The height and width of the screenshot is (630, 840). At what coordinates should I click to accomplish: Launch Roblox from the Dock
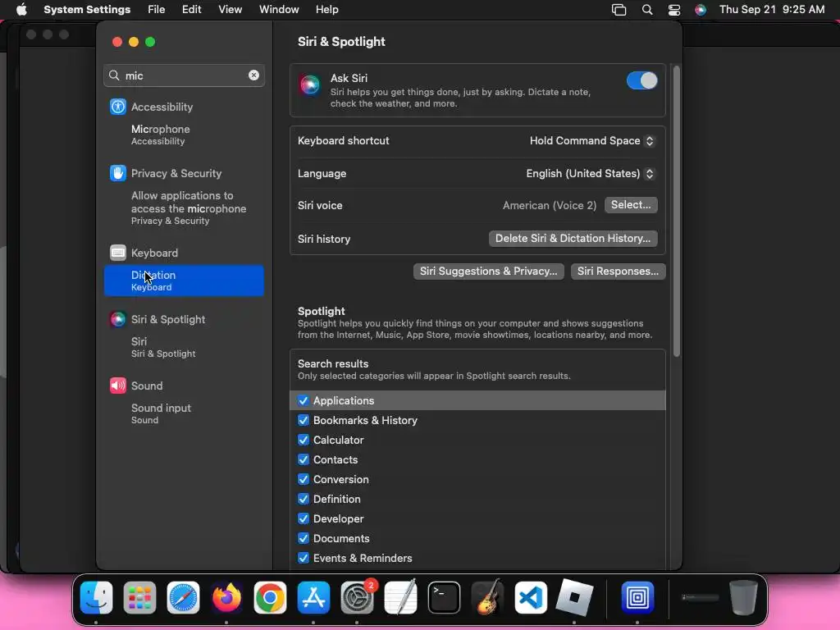[x=574, y=597]
